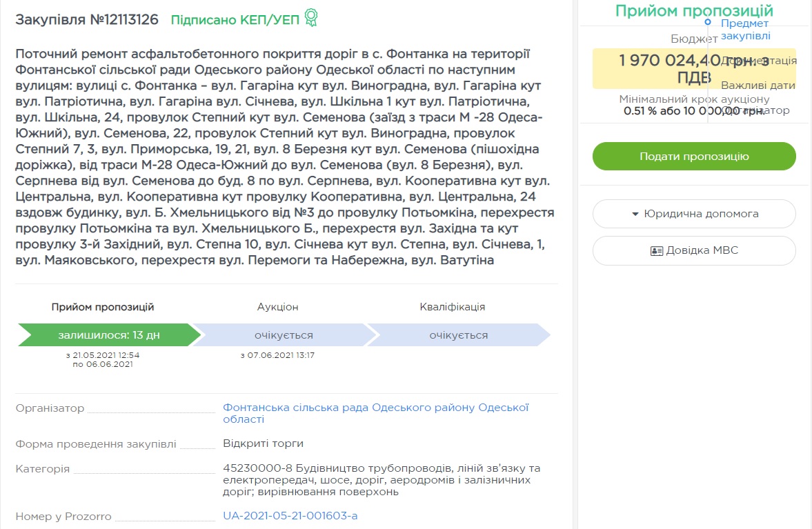Click the yellow budget amount box
812x529 pixels.
click(x=693, y=68)
